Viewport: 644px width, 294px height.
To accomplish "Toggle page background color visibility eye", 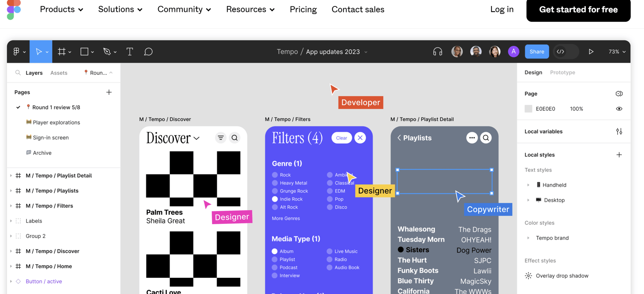I will pos(619,108).
